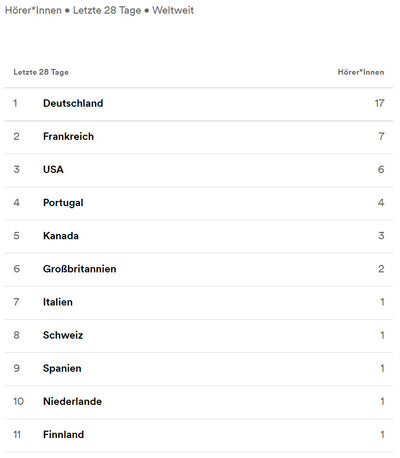The image size is (400, 458).
Task: Open the Schweiz country entry
Action: coord(63,335)
